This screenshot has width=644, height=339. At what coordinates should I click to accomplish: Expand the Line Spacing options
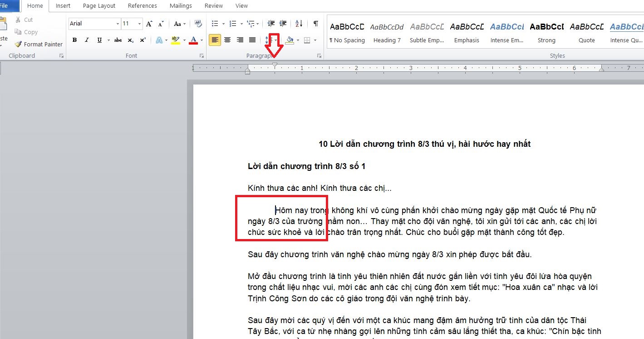pos(273,40)
